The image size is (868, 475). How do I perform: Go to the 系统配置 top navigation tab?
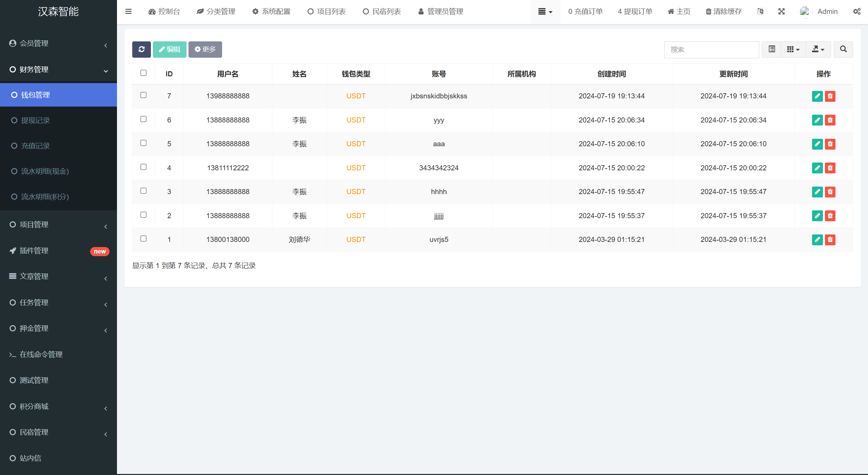point(271,12)
